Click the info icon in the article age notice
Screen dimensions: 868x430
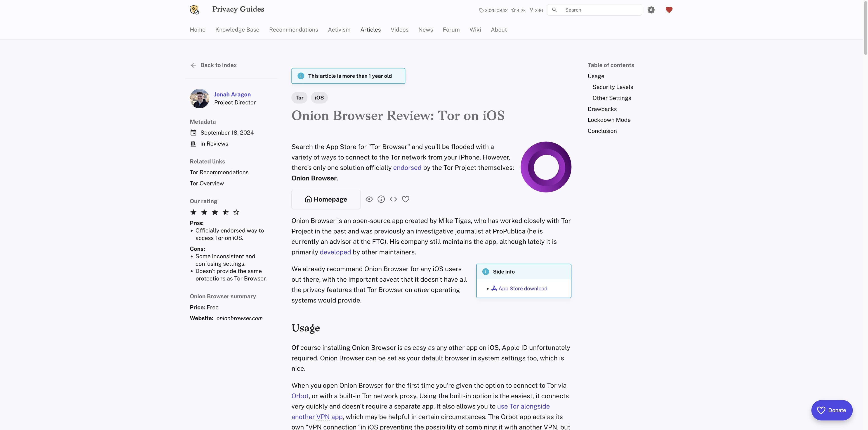coord(301,76)
